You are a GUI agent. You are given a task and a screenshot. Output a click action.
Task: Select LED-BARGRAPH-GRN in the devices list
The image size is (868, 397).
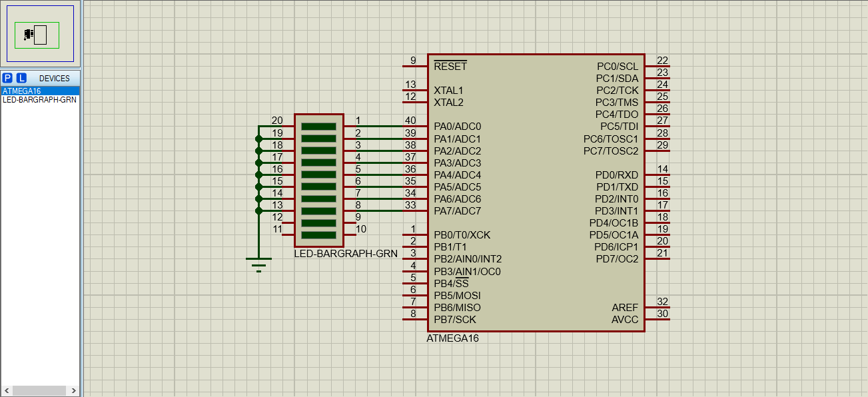click(40, 100)
